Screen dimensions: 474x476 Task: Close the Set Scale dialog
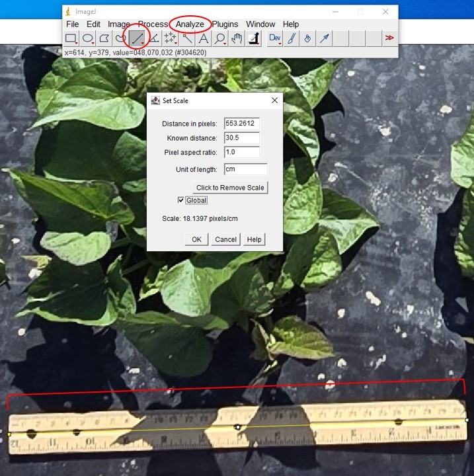[x=274, y=100]
